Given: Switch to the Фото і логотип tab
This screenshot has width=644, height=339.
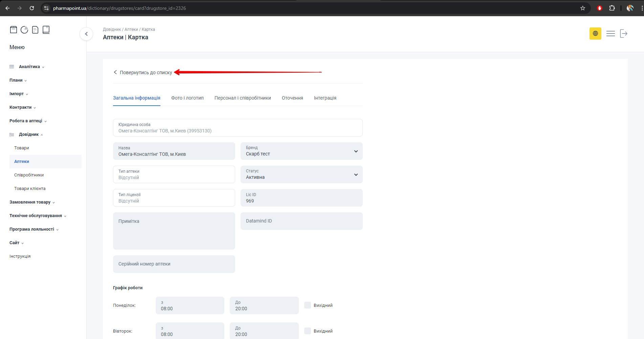Looking at the screenshot, I should coord(187,98).
